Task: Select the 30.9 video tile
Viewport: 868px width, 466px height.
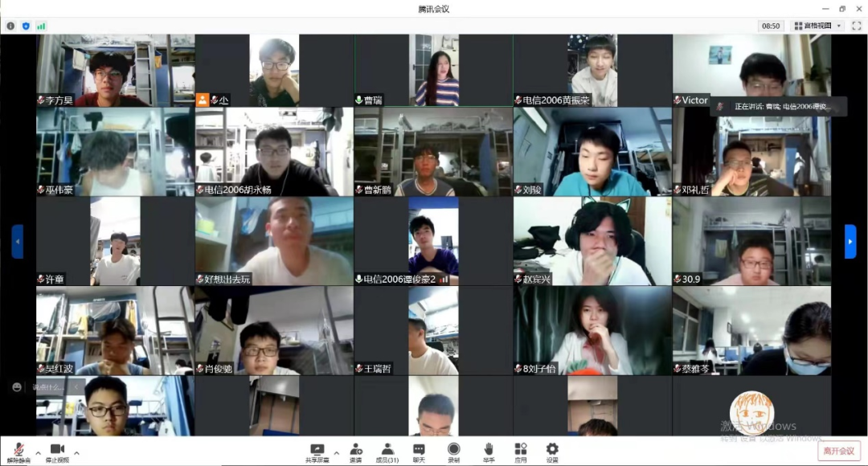Action: click(x=751, y=241)
